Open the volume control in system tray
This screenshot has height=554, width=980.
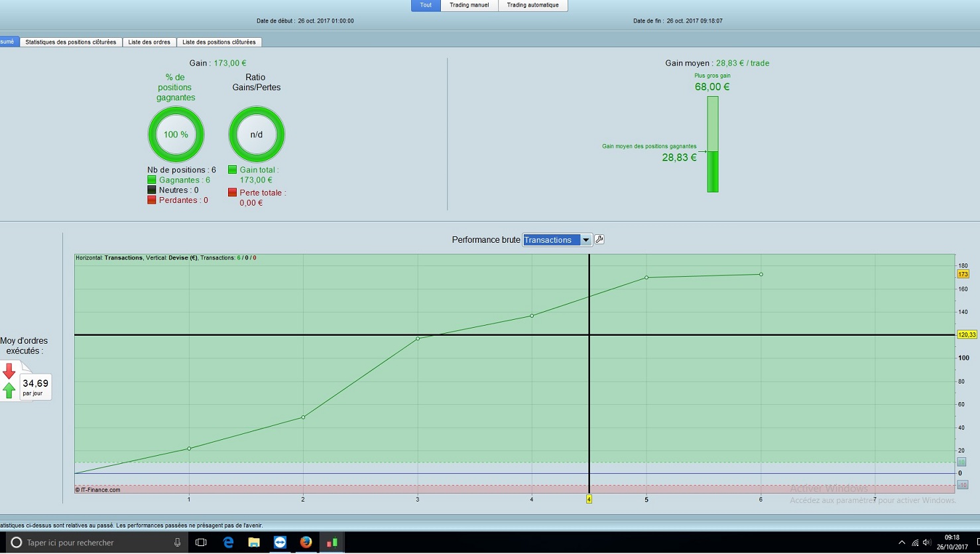[x=926, y=542]
